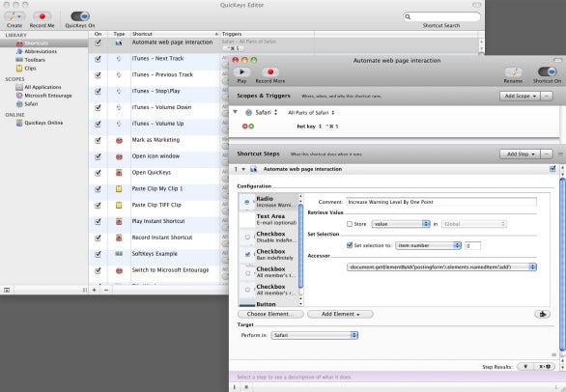Viewport: 566px width, 392px height.
Task: Collapse the Safari scope disclosure triangle
Action: point(236,112)
